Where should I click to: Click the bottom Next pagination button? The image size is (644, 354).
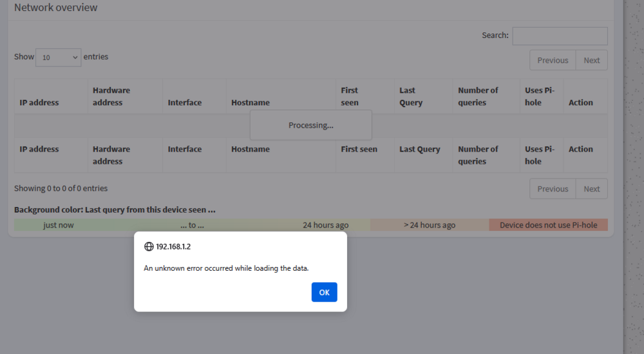coord(591,189)
